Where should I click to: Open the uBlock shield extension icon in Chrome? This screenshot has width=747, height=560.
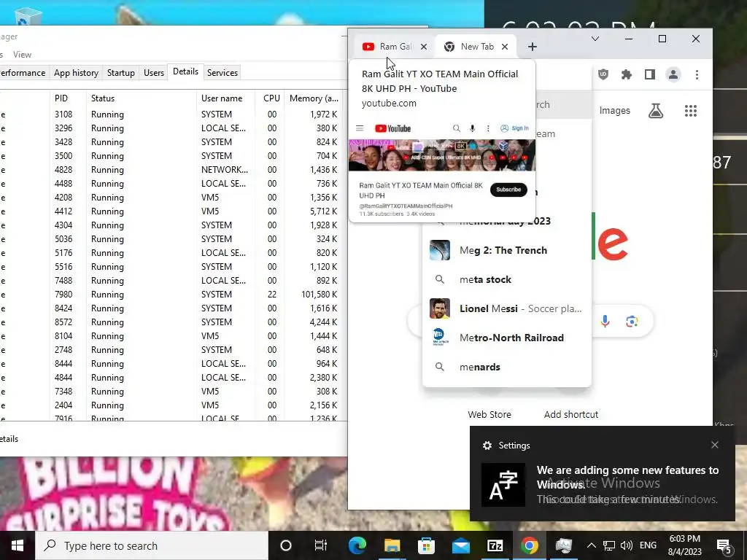point(603,74)
